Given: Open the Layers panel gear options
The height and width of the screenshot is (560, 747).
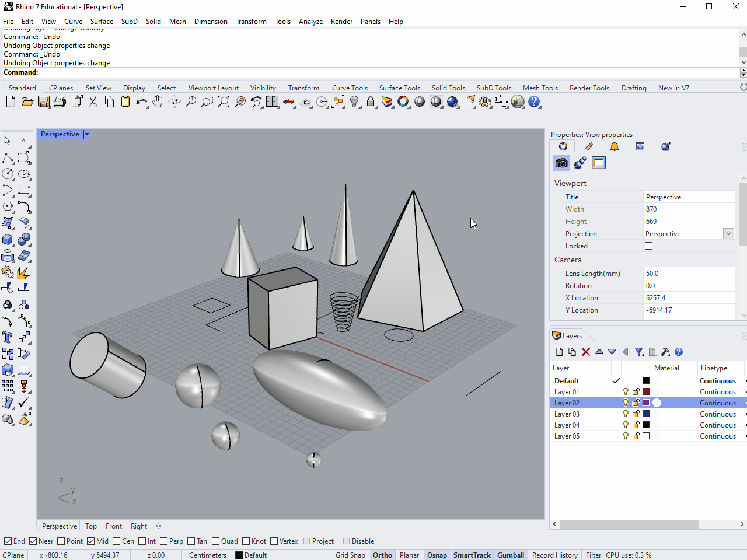Looking at the screenshot, I should pyautogui.click(x=743, y=336).
